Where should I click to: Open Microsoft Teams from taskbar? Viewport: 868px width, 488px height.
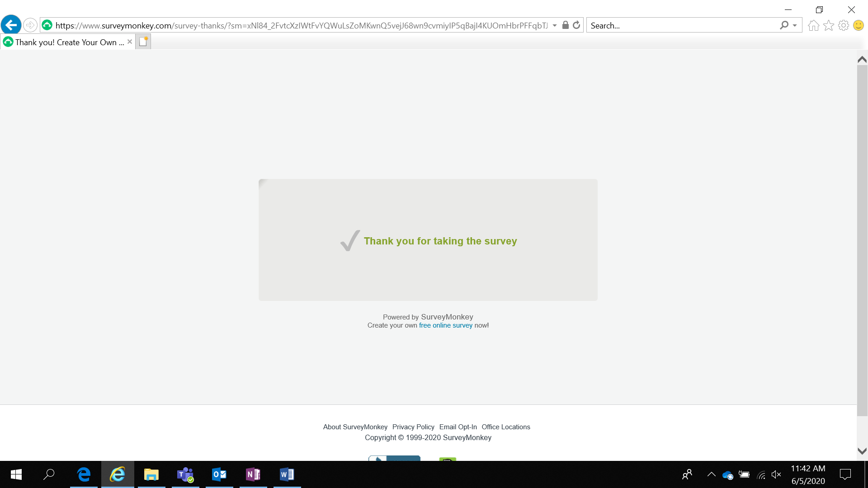(x=185, y=474)
